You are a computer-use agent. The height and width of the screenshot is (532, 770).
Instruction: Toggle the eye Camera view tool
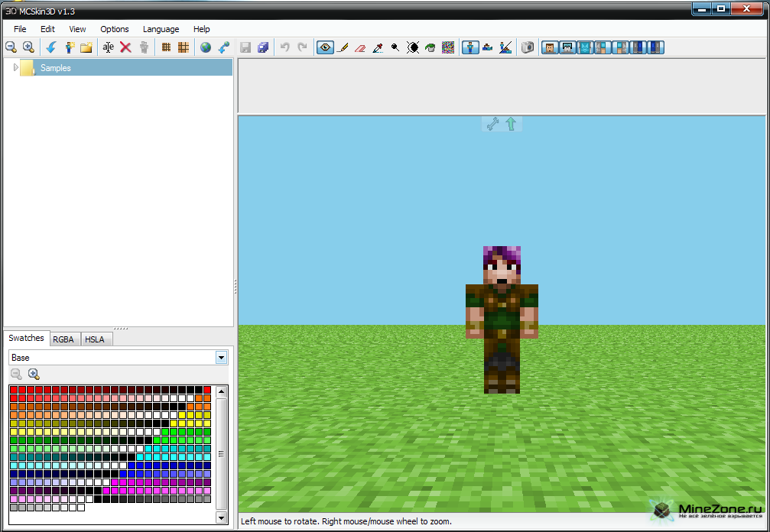tap(325, 47)
